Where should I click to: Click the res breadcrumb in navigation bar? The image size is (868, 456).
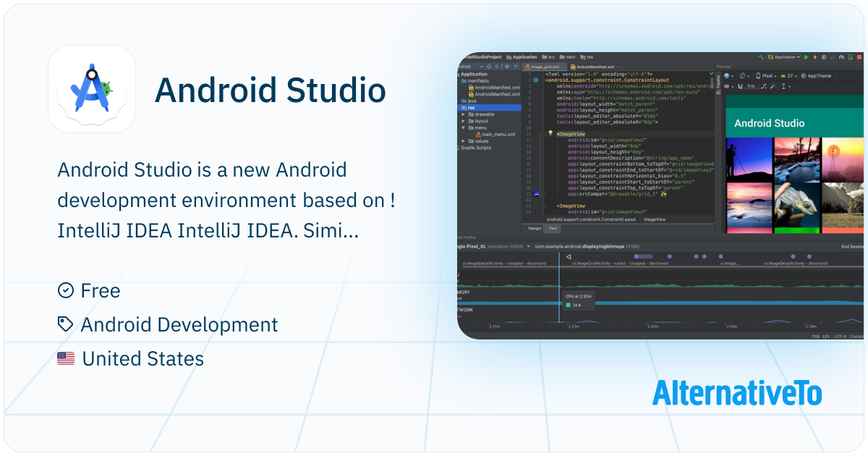tap(587, 57)
